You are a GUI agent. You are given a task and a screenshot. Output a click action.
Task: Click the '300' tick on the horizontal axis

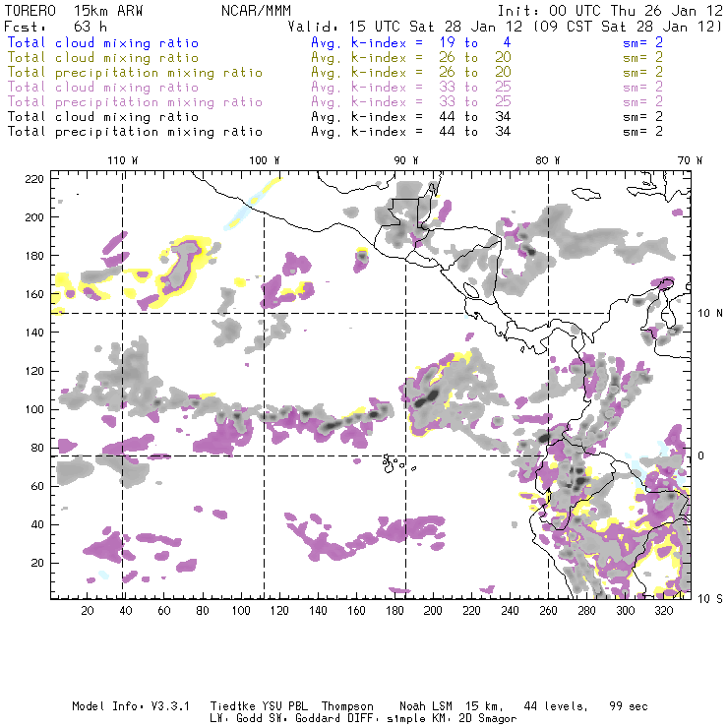tap(626, 611)
